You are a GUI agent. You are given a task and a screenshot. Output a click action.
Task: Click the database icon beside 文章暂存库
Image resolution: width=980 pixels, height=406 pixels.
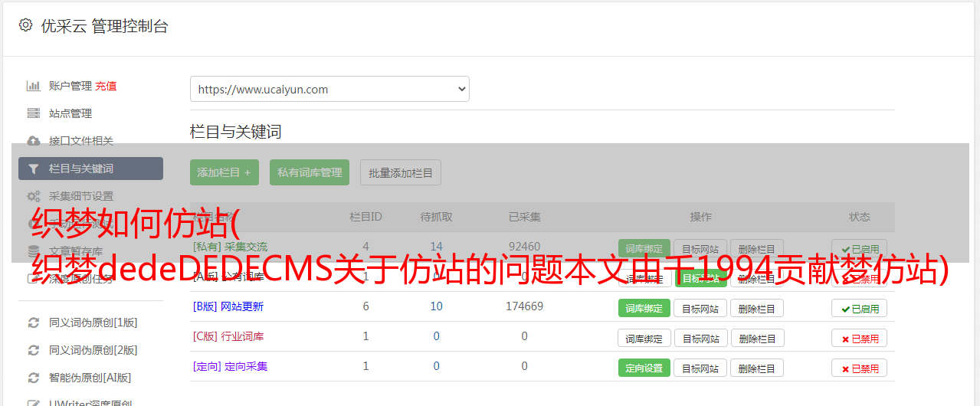[33, 250]
